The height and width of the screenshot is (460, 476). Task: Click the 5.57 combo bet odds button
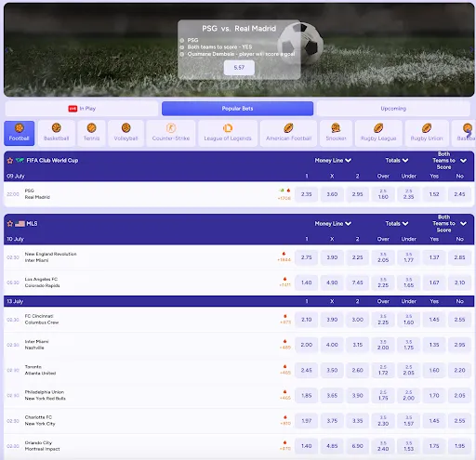click(x=239, y=68)
